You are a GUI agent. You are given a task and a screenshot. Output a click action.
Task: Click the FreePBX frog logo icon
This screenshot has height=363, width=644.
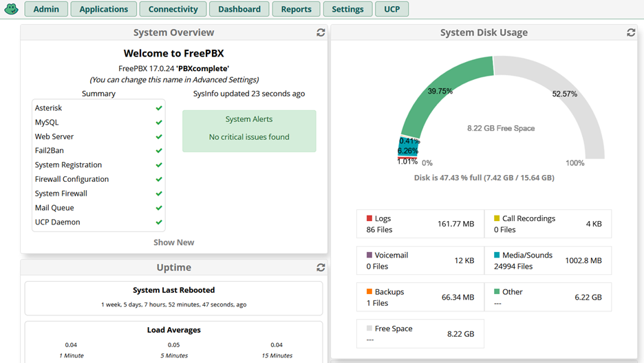coord(11,9)
